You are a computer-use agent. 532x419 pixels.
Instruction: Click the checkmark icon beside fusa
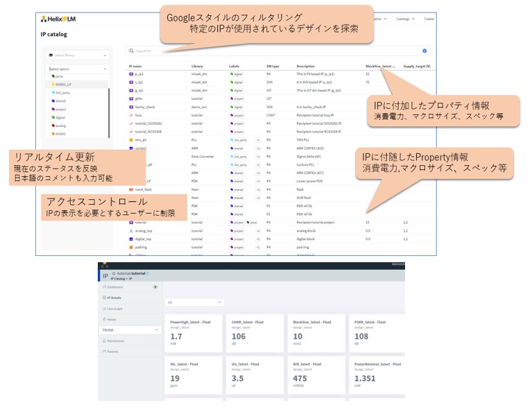(x=131, y=115)
